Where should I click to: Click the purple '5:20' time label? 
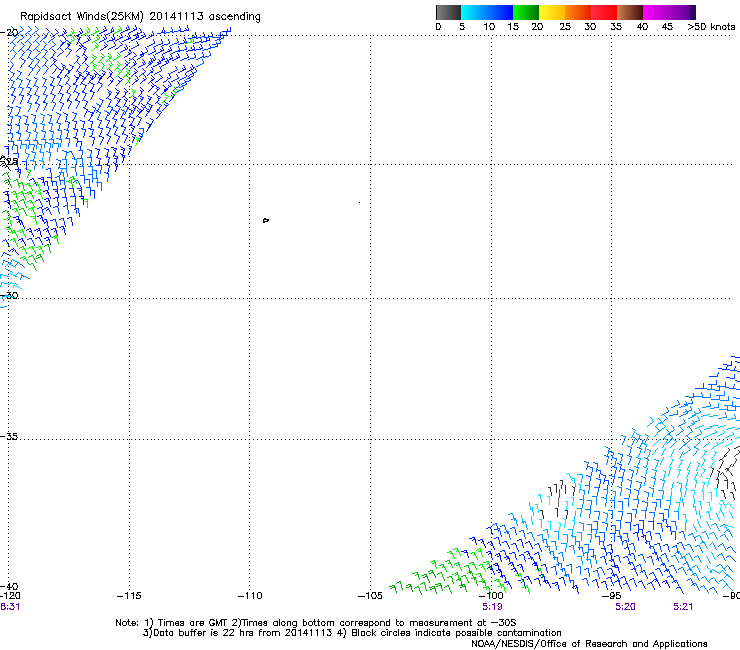pos(625,607)
